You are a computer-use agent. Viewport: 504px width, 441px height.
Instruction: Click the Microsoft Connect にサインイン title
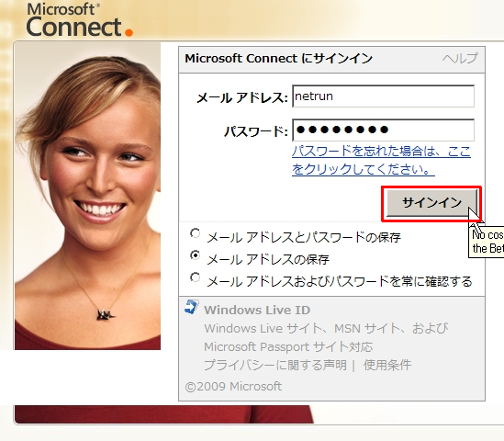coord(278,59)
